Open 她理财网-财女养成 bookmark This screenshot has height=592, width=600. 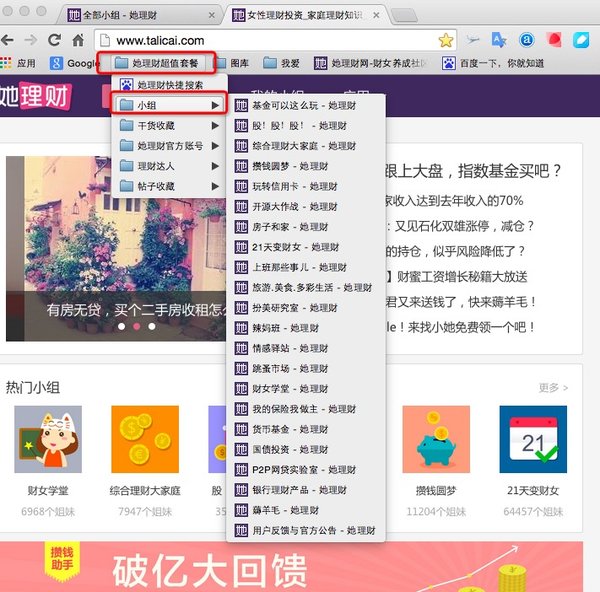370,63
